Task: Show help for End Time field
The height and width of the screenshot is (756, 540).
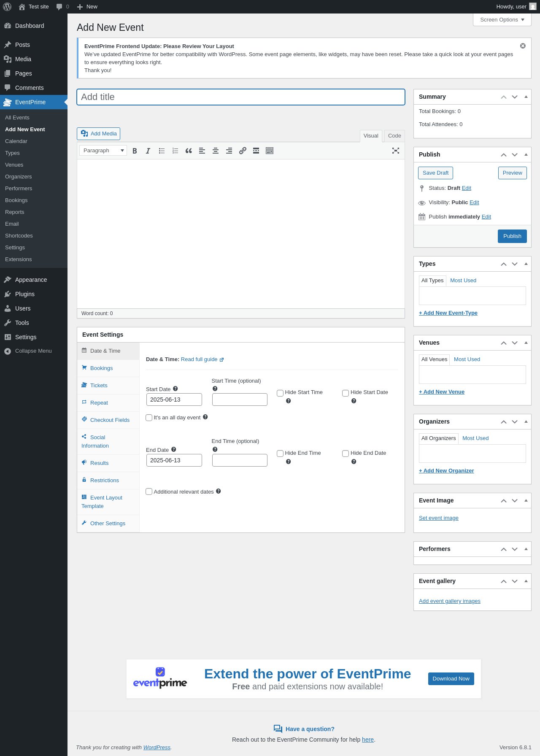Action: point(215,449)
